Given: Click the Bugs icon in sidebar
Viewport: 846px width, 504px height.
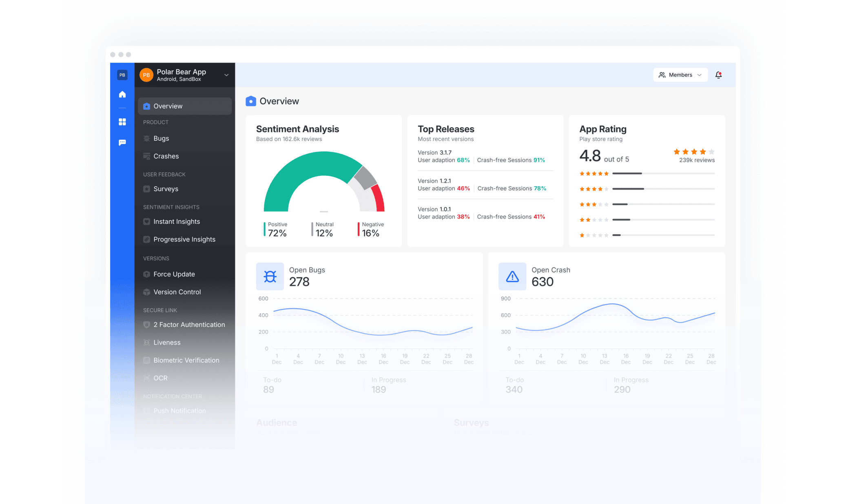Looking at the screenshot, I should pos(146,138).
